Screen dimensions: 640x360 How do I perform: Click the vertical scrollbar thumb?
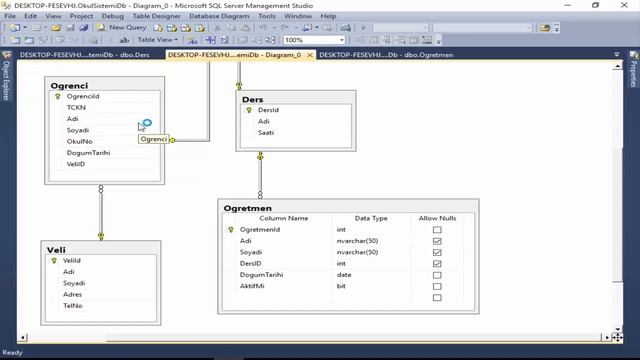[618, 214]
